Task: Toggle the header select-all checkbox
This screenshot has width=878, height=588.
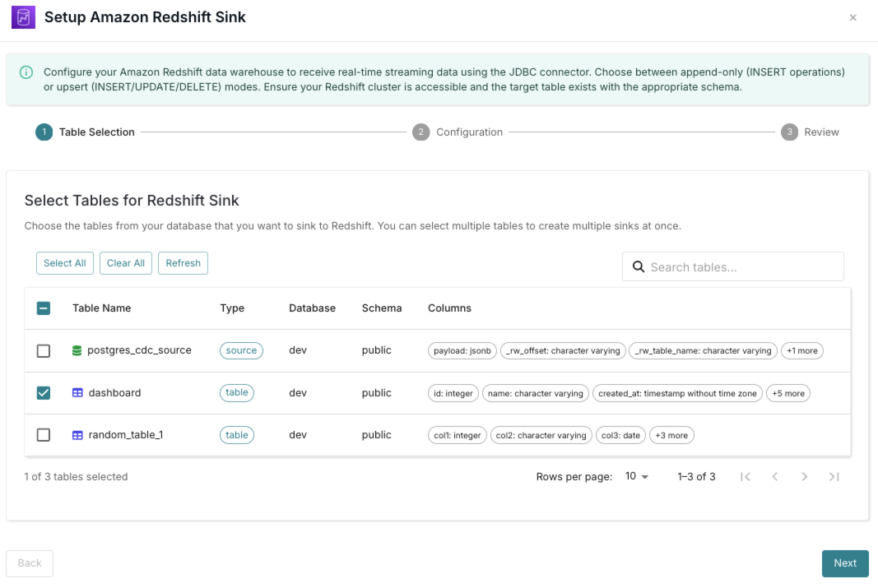Action: 43,308
